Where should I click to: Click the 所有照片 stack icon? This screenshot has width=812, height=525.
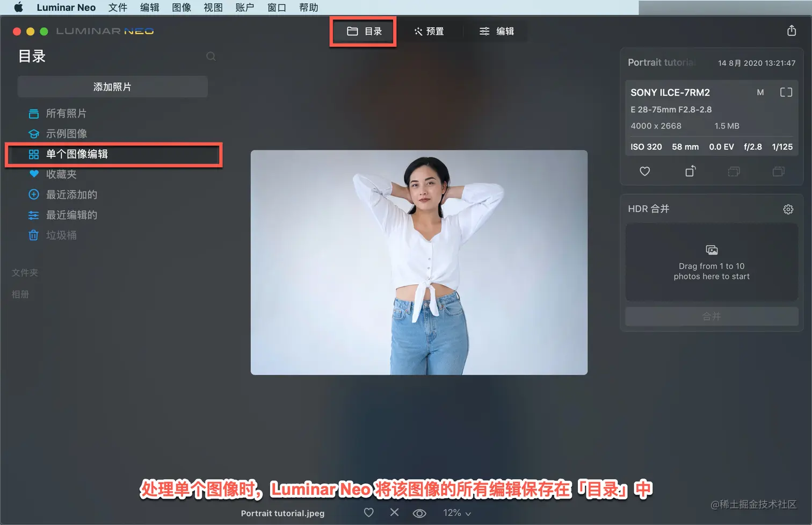point(34,113)
